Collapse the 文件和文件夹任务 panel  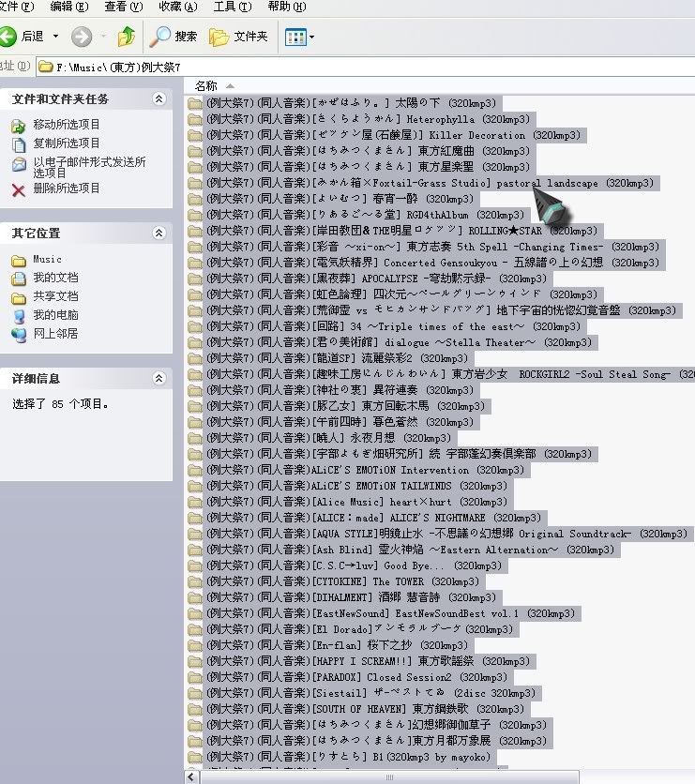click(x=159, y=98)
